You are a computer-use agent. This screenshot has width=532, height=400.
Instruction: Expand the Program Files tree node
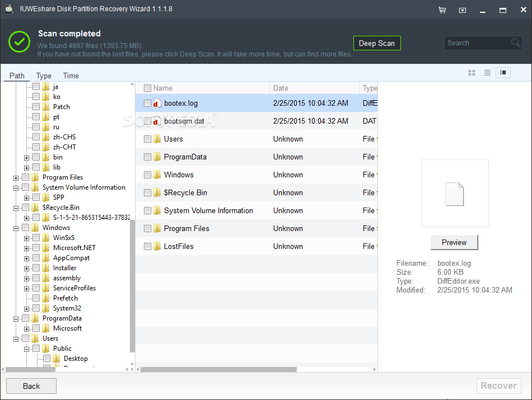click(16, 177)
